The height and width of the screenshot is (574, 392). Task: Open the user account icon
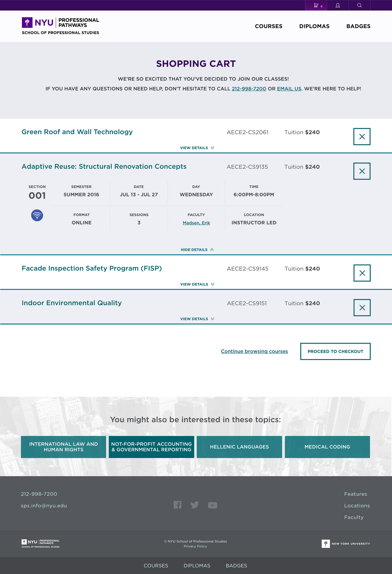tap(338, 5)
